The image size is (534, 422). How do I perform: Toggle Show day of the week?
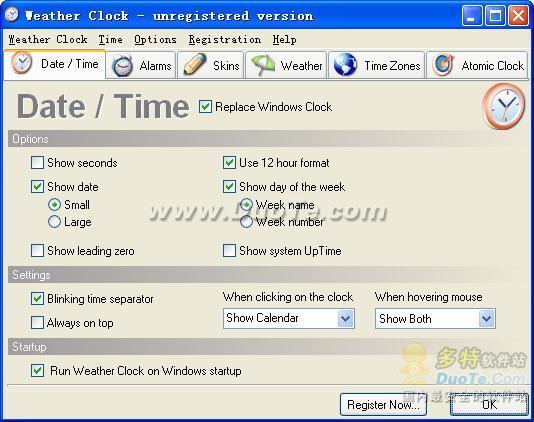pyautogui.click(x=229, y=187)
